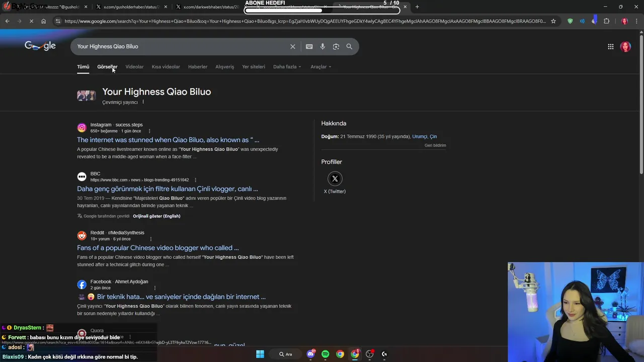
Task: Open the Google account avatar menu
Action: (625, 46)
